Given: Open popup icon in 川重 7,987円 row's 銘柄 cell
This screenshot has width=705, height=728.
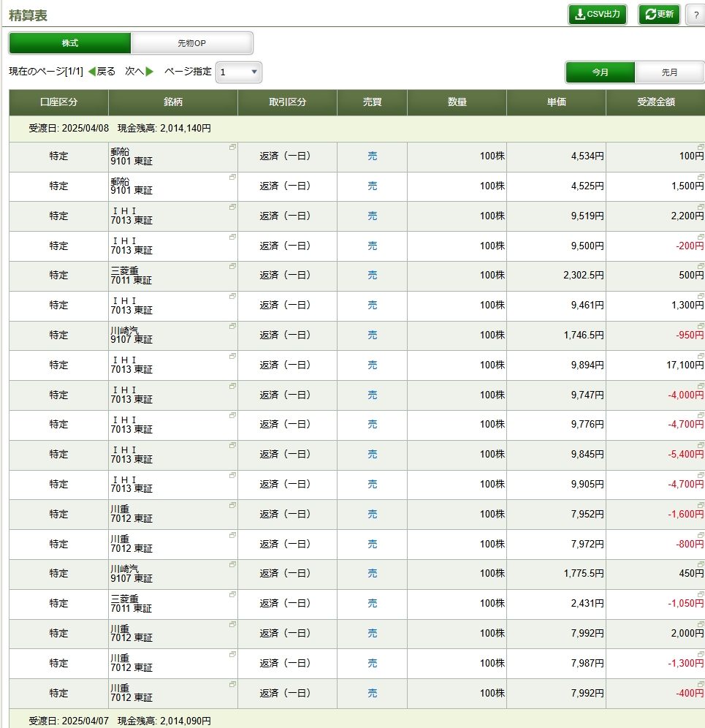Looking at the screenshot, I should point(232,654).
